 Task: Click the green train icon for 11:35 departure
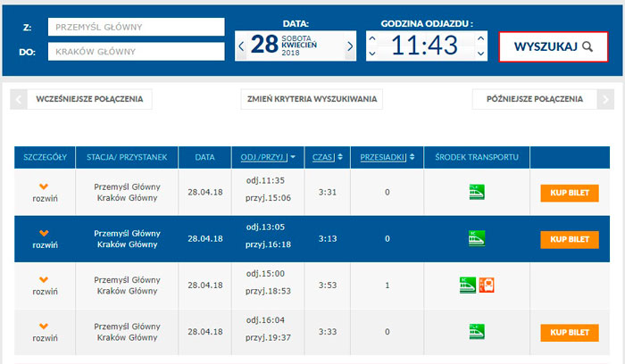pos(477,190)
